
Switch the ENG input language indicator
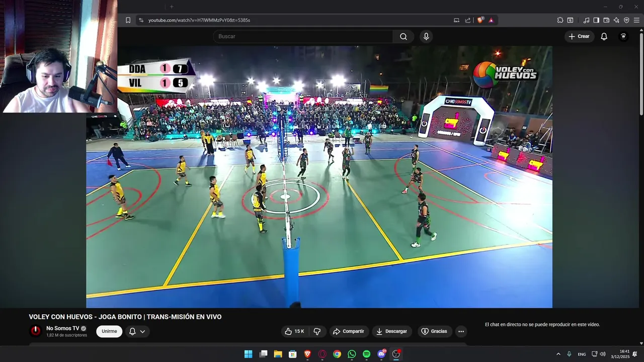582,354
